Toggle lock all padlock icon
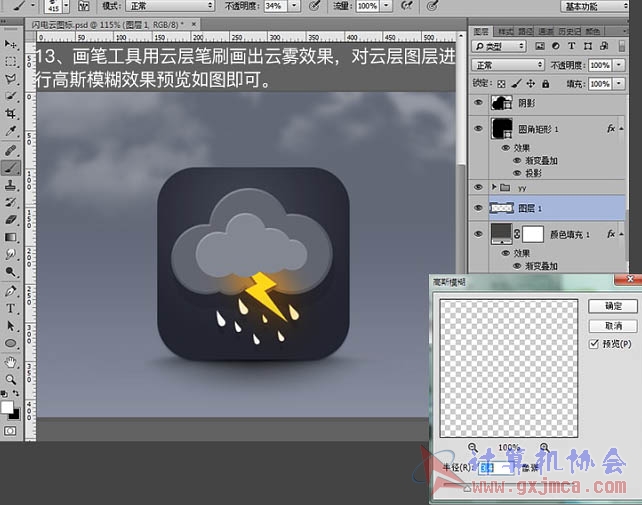642x505 pixels. (545, 84)
